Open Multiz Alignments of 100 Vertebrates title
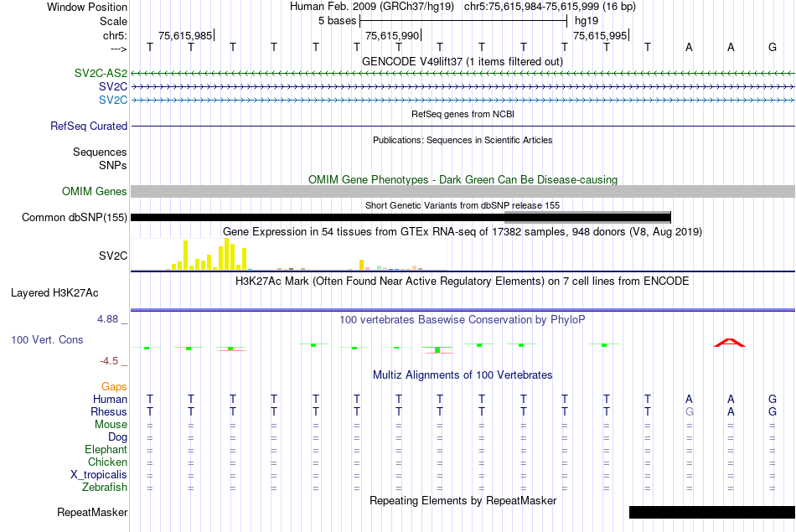 pyautogui.click(x=463, y=375)
